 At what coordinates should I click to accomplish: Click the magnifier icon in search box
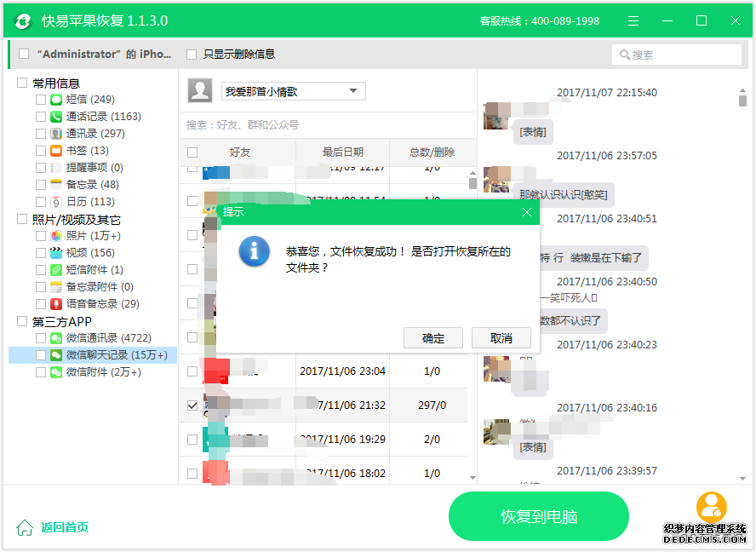[x=625, y=55]
